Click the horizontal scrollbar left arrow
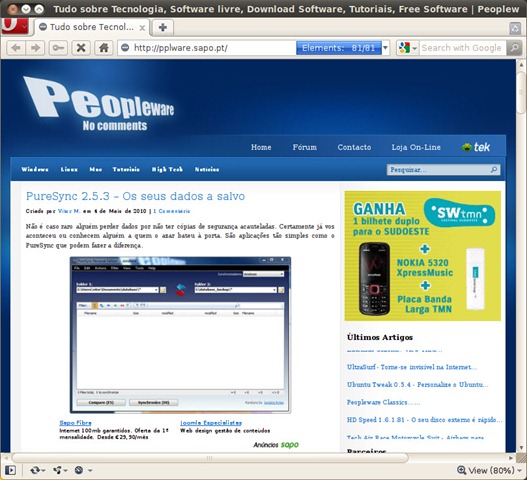Viewport: 527px width, 480px height. click(x=5, y=458)
